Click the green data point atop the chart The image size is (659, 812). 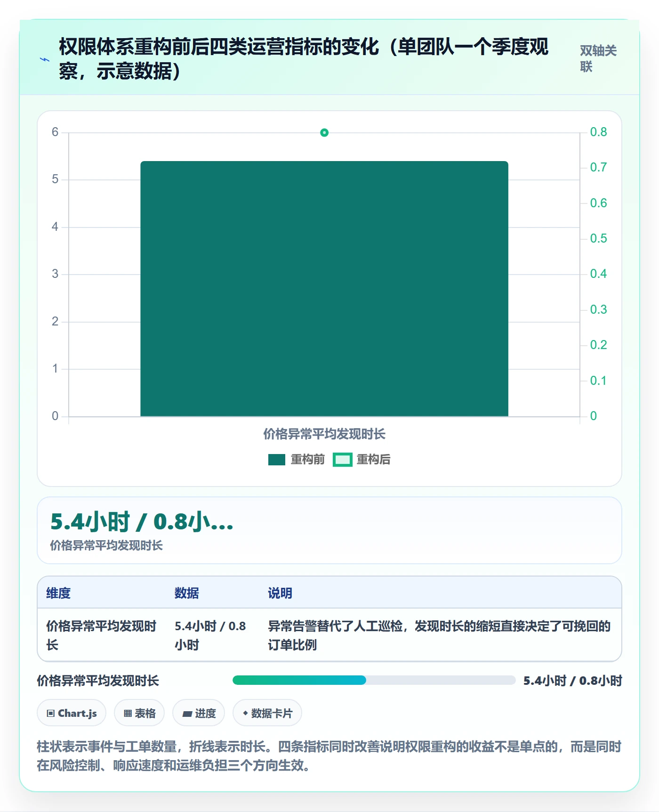(324, 133)
